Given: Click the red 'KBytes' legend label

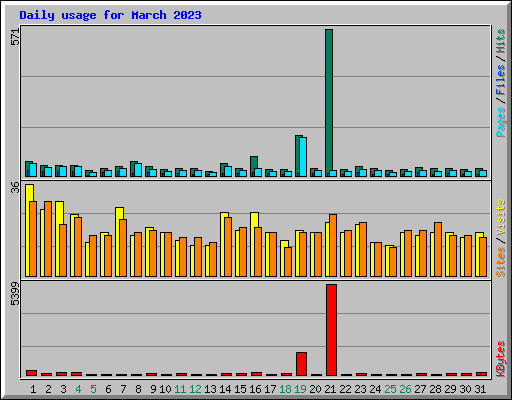Looking at the screenshot, I should coord(500,359).
